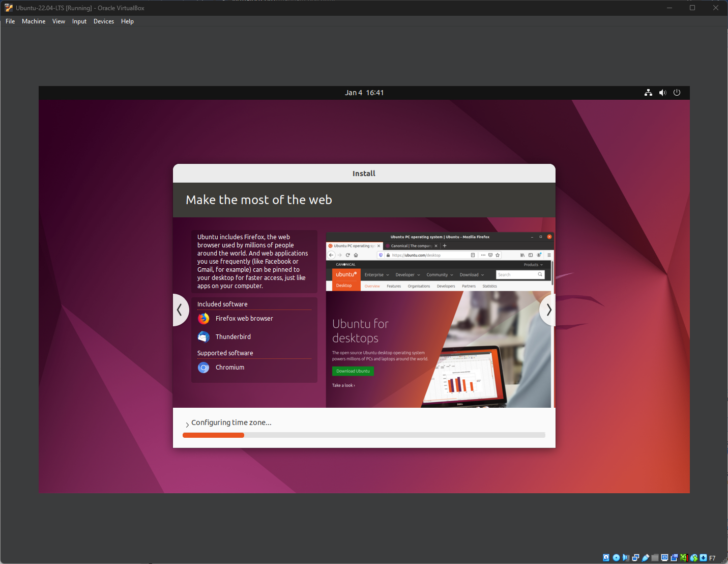Screen dimensions: 728x564
Task: Click the Thunderbird label
Action: click(x=233, y=337)
